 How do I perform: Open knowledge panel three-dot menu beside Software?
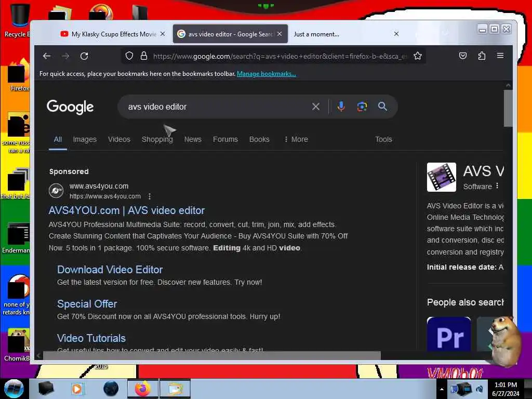pyautogui.click(x=497, y=185)
